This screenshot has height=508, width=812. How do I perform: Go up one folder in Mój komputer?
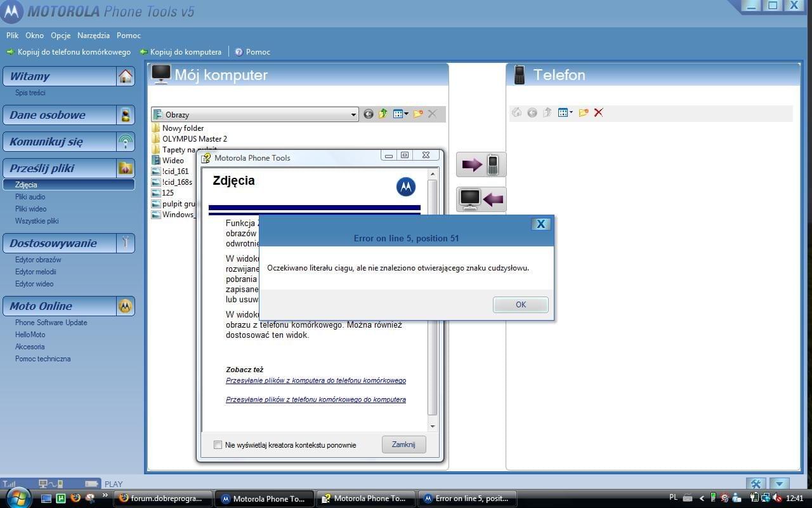click(x=383, y=114)
